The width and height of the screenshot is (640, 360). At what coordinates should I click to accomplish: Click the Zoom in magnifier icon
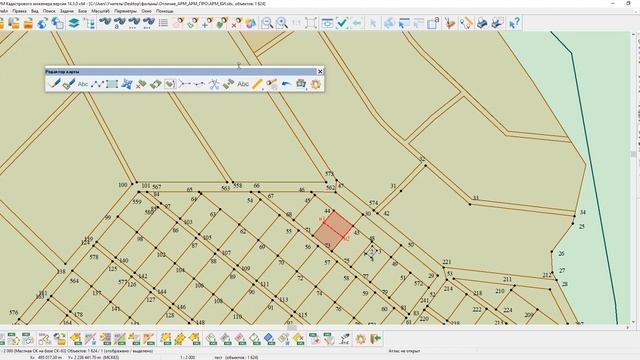click(282, 23)
